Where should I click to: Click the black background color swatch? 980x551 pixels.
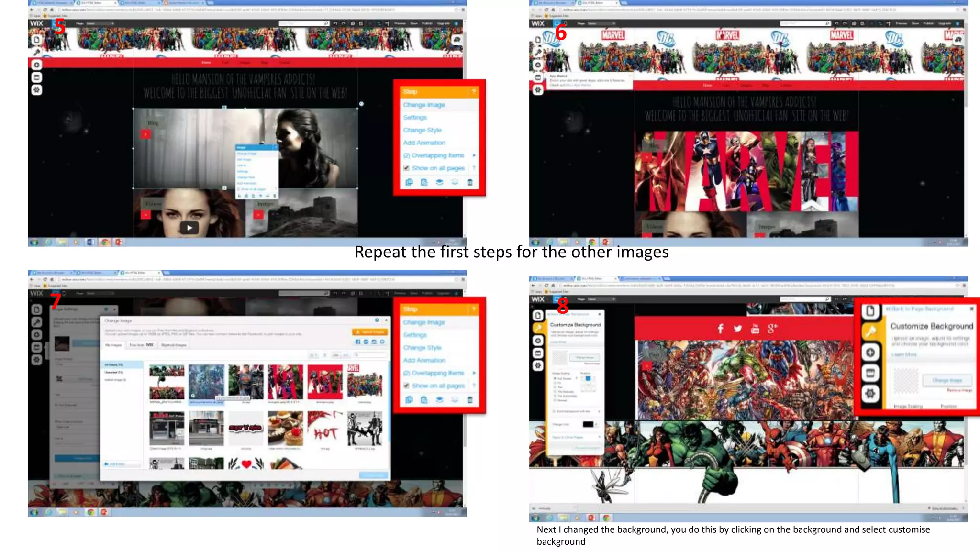(588, 424)
